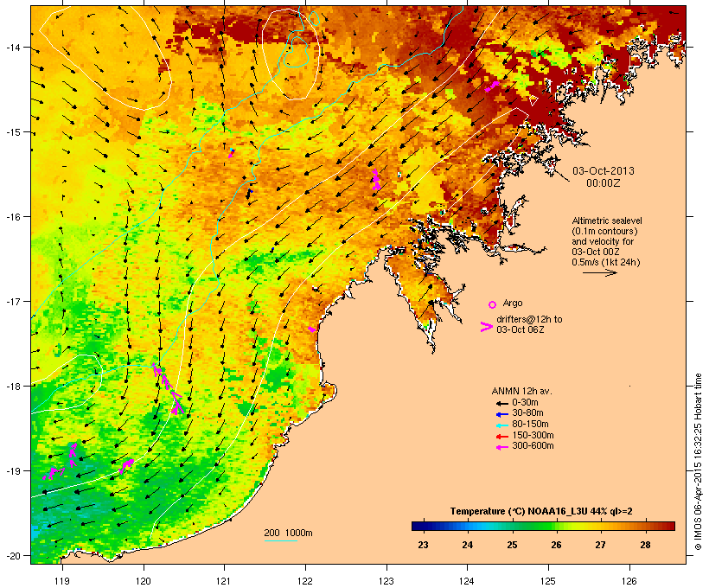Image resolution: width=709 pixels, height=588 pixels.
Task: Click the 30-80m depth label
Action: coord(527,413)
